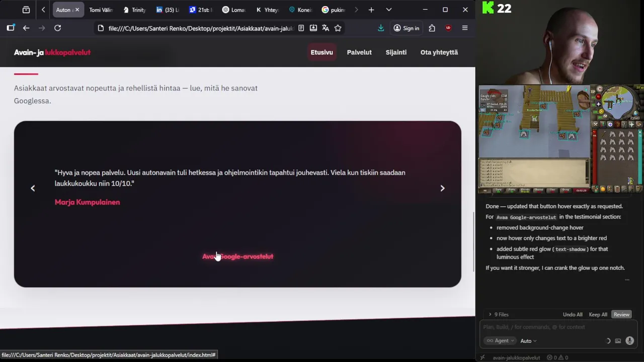Open a new browser tab
The height and width of the screenshot is (362, 644).
point(371,10)
